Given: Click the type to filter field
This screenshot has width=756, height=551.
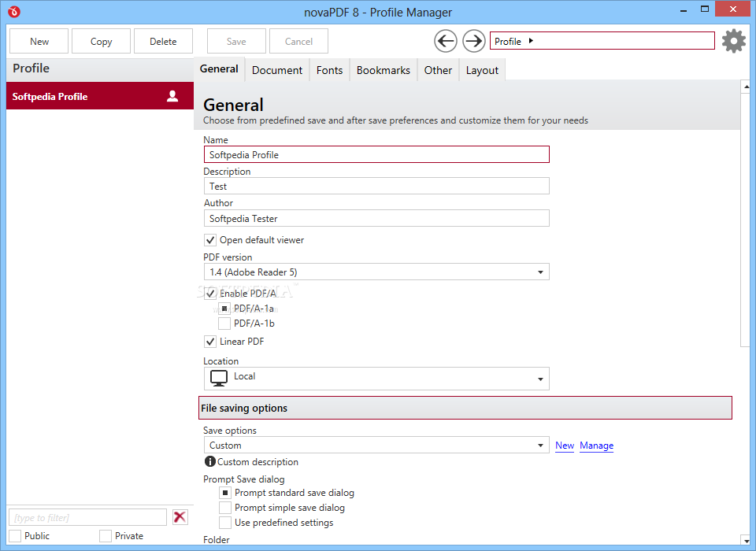Looking at the screenshot, I should coord(87,517).
